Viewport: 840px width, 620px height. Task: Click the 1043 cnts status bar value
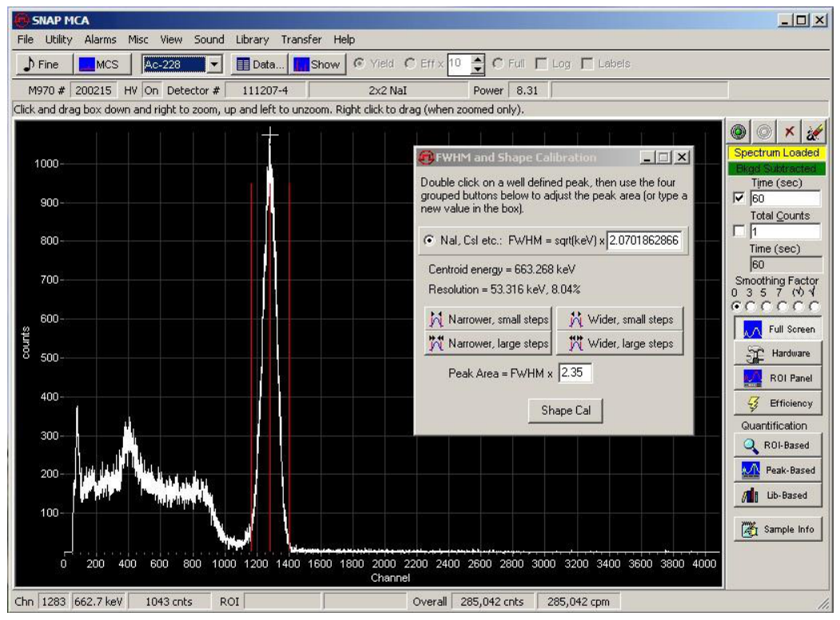click(169, 602)
